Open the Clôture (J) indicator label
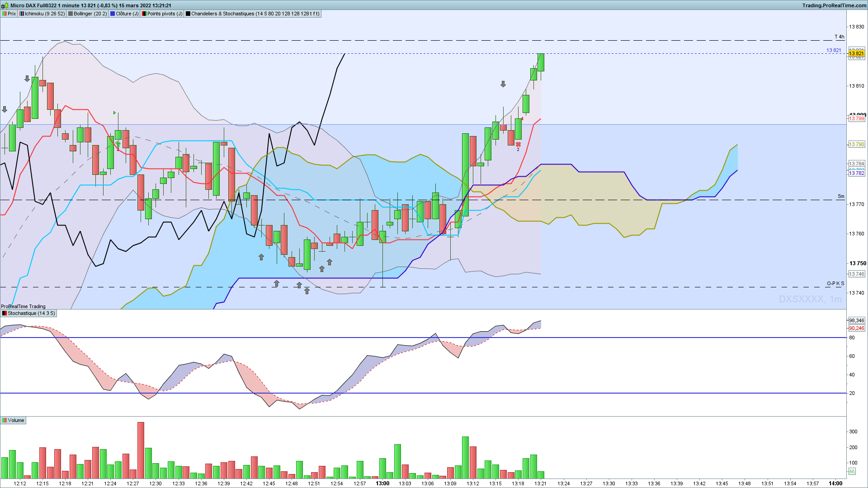Image resolution: width=868 pixels, height=488 pixels. [124, 14]
